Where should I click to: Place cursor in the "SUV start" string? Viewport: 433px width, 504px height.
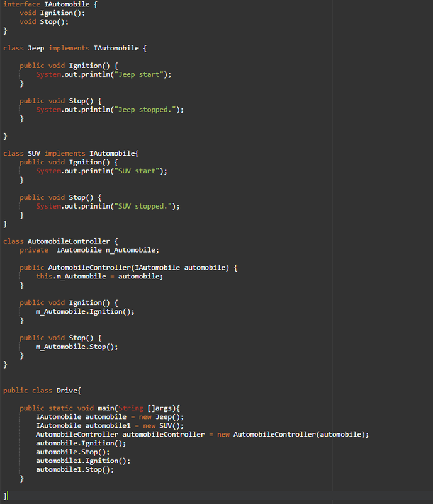pos(137,171)
